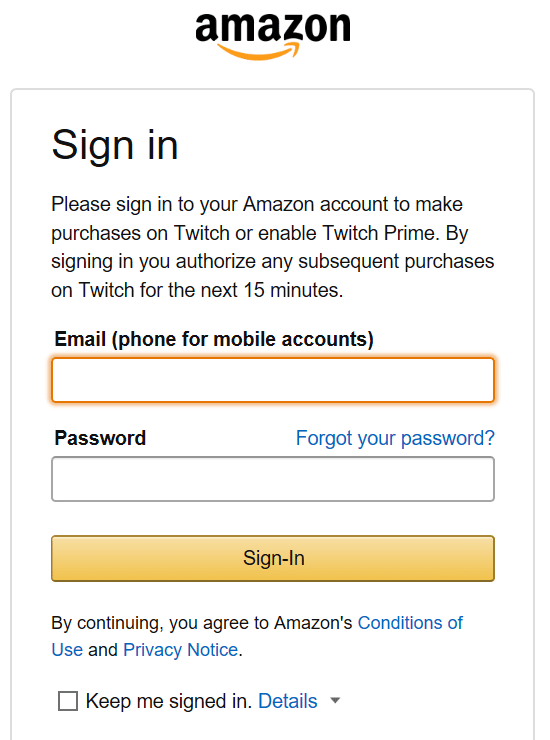550x740 pixels.
Task: Click the Twitch Prime purchase authorization paragraph
Action: (272, 247)
